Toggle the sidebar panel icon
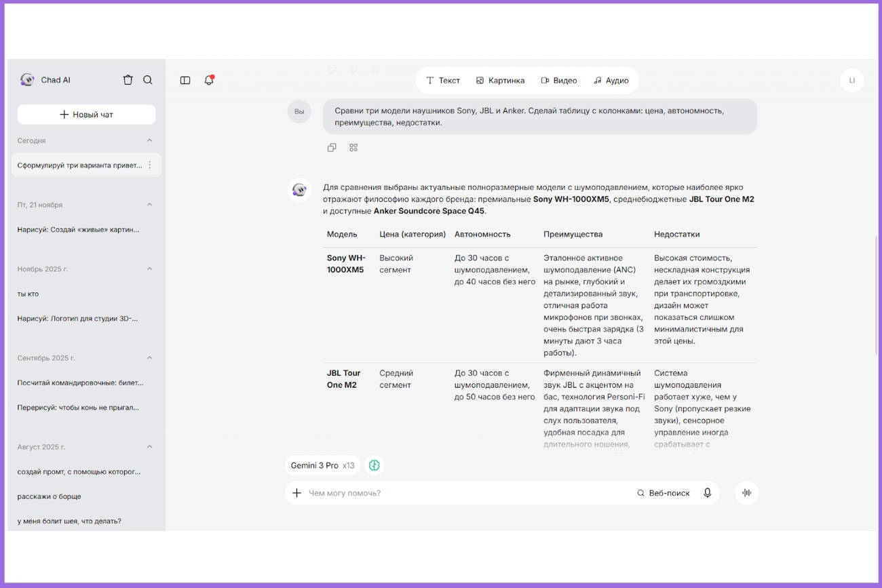The width and height of the screenshot is (882, 588). 185,80
